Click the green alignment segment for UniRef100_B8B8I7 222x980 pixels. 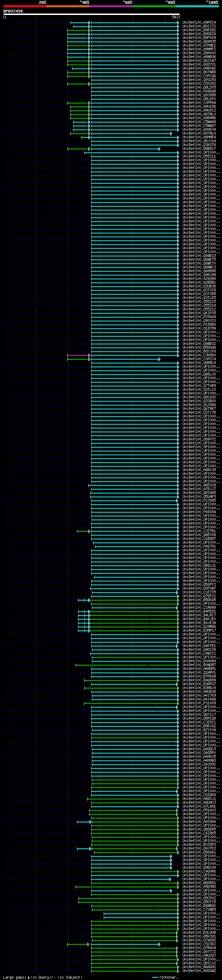pos(79,149)
